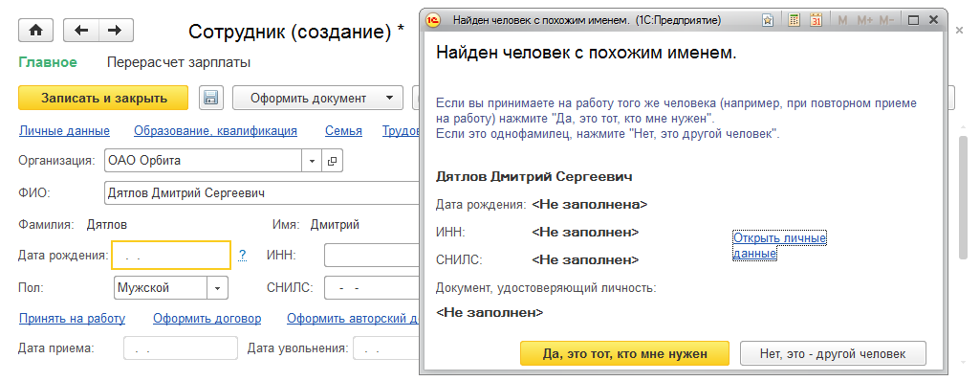980x381 pixels.
Task: Select the Главное tab
Action: tap(48, 62)
